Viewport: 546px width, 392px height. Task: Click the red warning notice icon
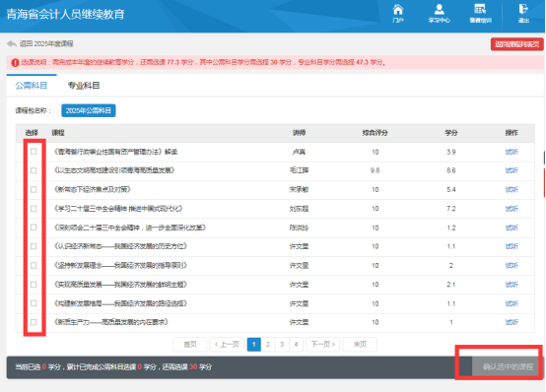pyautogui.click(x=15, y=63)
